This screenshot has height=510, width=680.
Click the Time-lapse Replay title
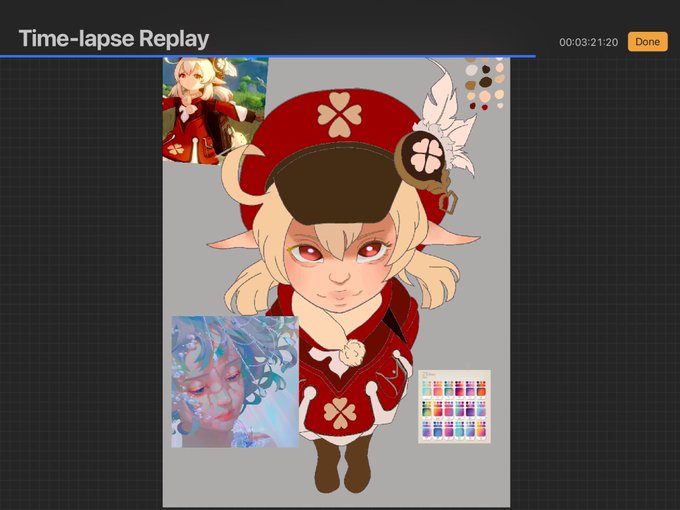point(114,39)
